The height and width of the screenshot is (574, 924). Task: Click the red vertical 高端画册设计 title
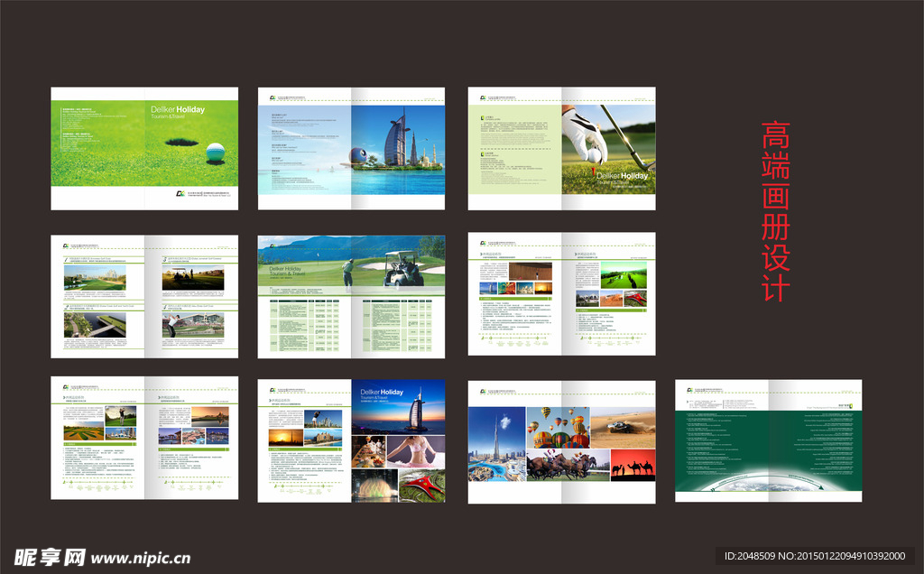coord(775,212)
